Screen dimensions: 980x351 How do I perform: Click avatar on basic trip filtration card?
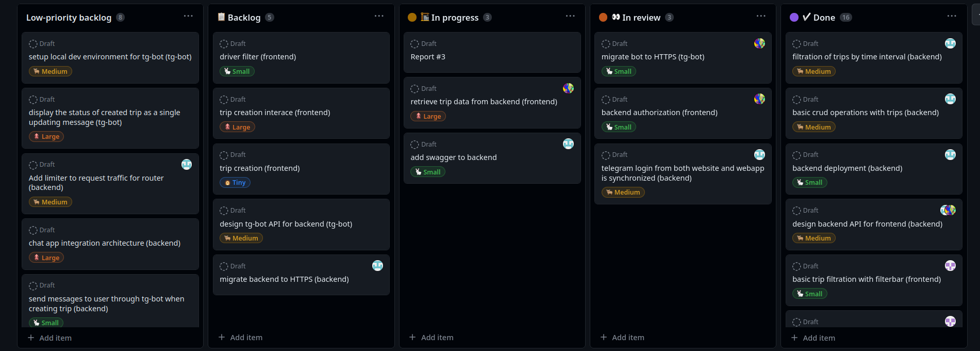[x=950, y=266]
